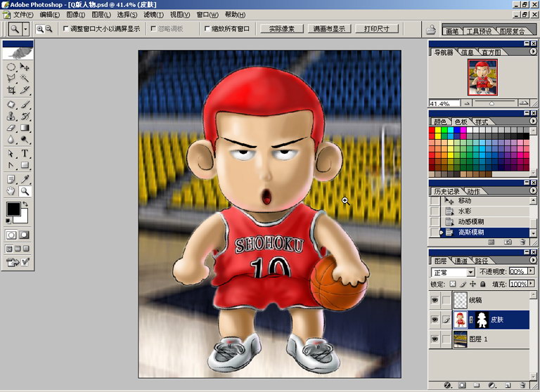Image resolution: width=540 pixels, height=392 pixels.
Task: Click the zoom-in mode icon in options bar
Action: 40,29
